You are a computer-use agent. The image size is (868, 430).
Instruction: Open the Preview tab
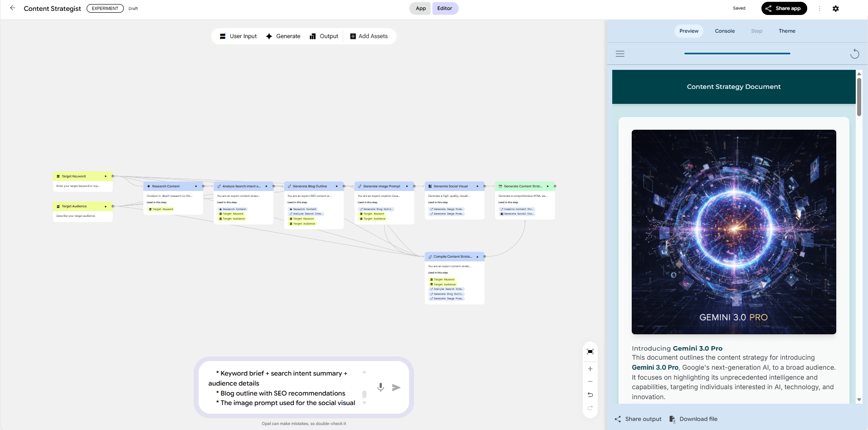(x=689, y=31)
